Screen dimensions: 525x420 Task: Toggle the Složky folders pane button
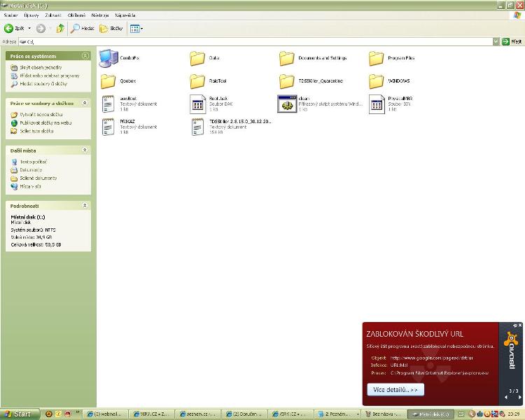coord(111,29)
